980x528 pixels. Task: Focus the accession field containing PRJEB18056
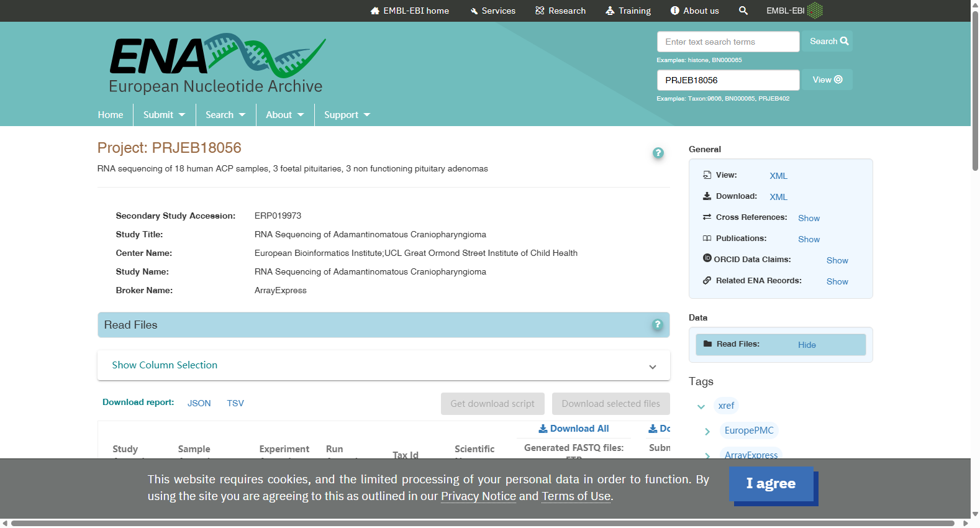click(728, 80)
